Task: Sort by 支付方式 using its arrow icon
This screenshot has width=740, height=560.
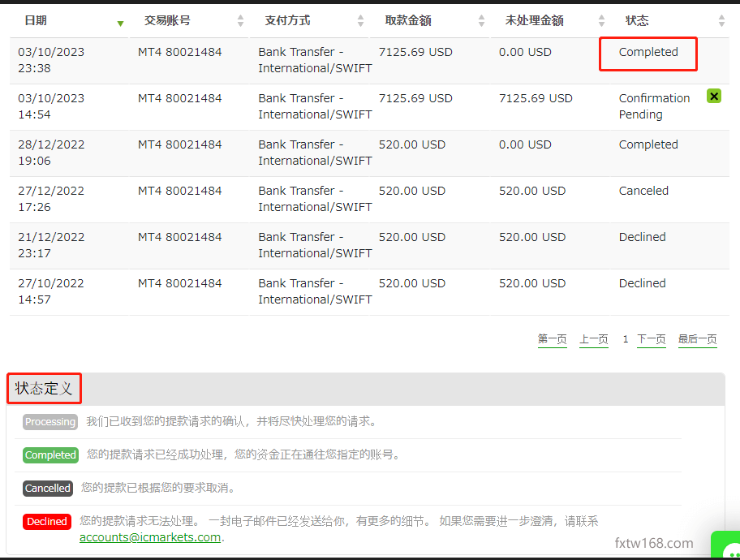Action: pos(362,20)
